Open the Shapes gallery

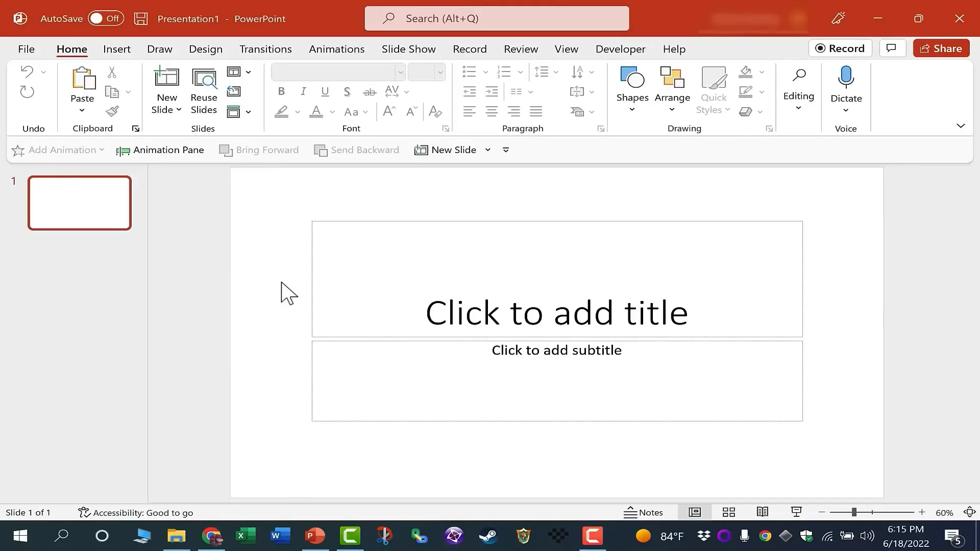click(632, 89)
